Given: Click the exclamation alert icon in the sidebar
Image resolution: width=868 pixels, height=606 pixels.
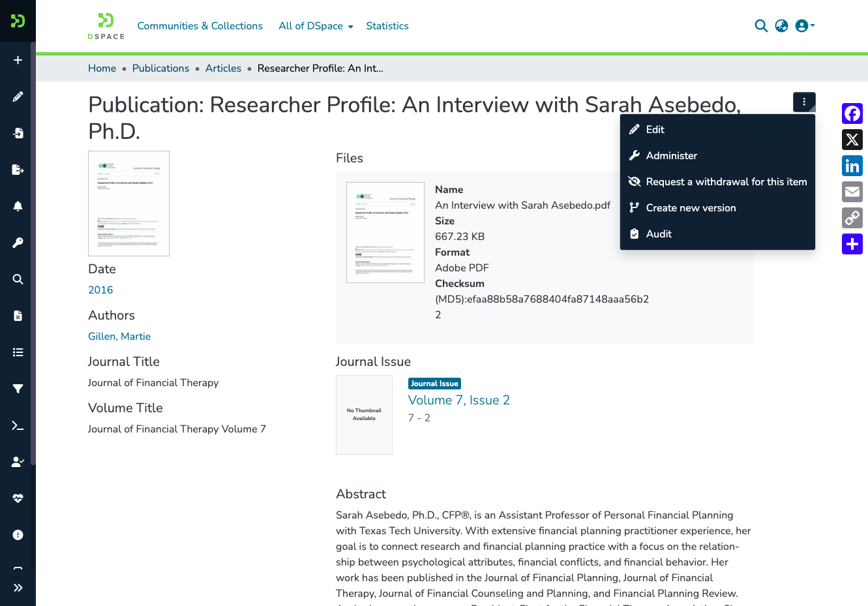Looking at the screenshot, I should point(18,535).
